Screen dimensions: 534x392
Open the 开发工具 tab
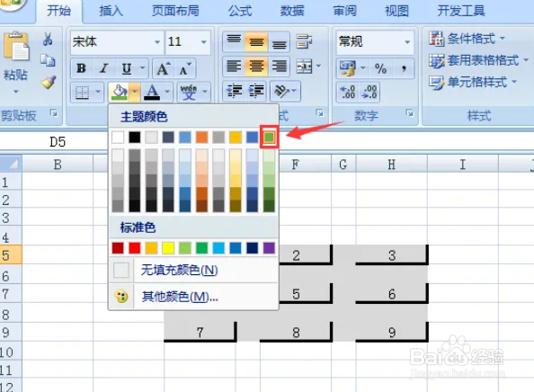click(x=461, y=11)
